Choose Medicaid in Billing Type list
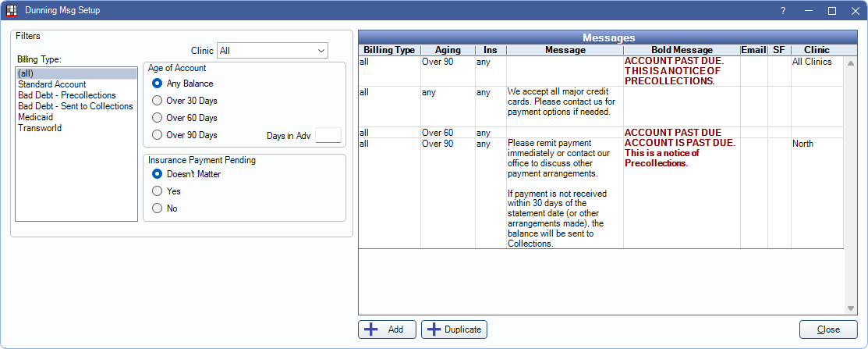Image resolution: width=868 pixels, height=349 pixels. [x=36, y=117]
